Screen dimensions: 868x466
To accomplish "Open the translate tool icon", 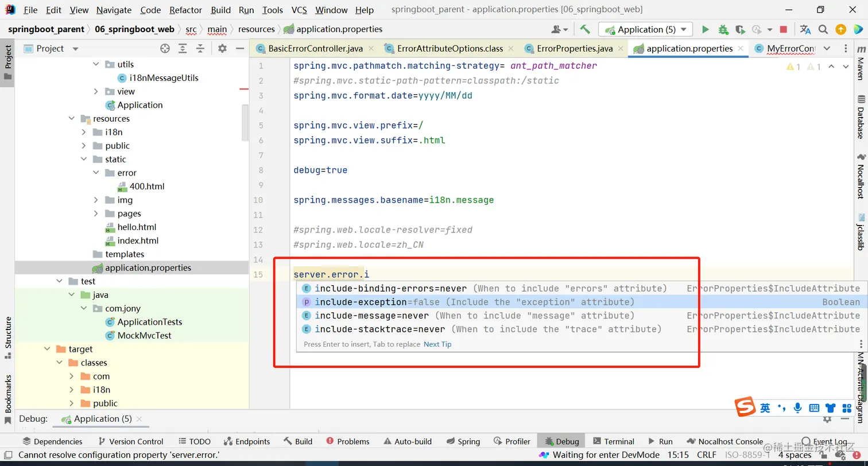I will point(805,29).
